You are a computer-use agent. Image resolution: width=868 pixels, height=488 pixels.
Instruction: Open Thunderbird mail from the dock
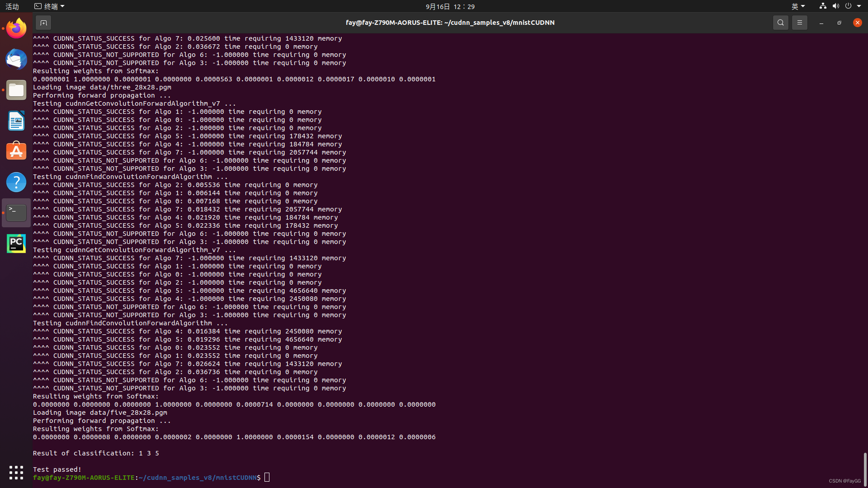[16, 59]
